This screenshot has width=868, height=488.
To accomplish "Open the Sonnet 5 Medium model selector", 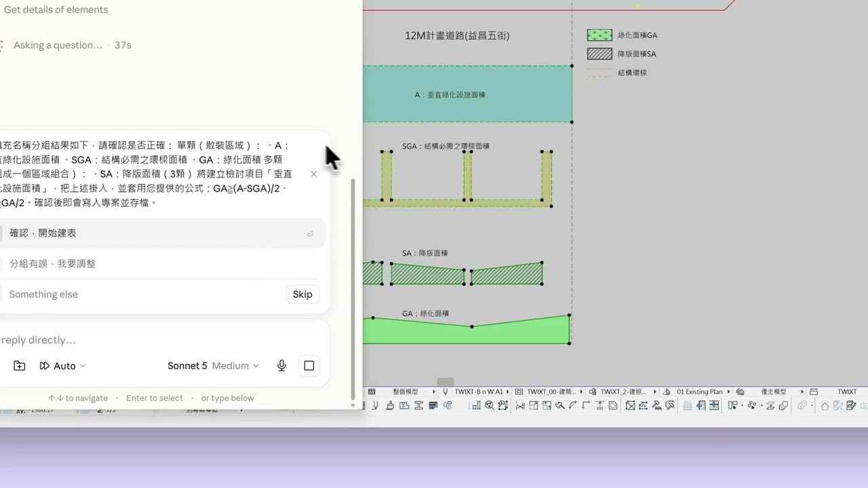I will tap(213, 365).
